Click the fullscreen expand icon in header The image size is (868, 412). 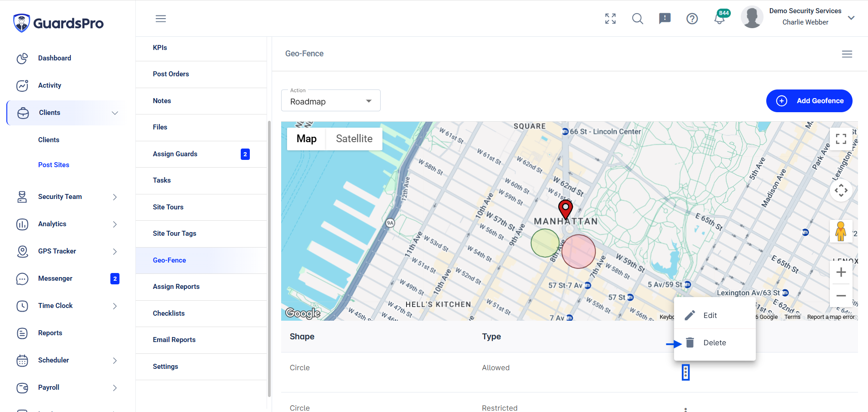[610, 19]
